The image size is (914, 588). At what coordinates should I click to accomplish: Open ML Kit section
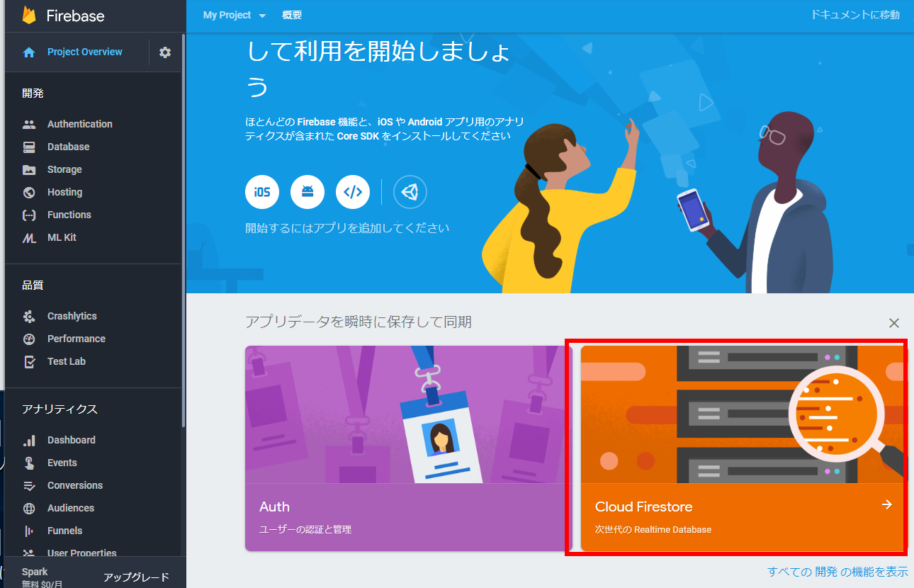62,237
